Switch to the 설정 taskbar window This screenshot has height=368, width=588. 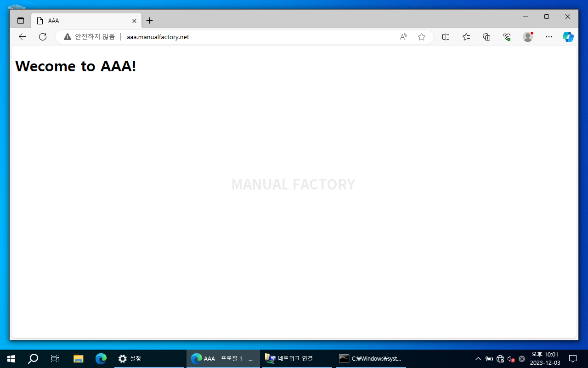149,359
